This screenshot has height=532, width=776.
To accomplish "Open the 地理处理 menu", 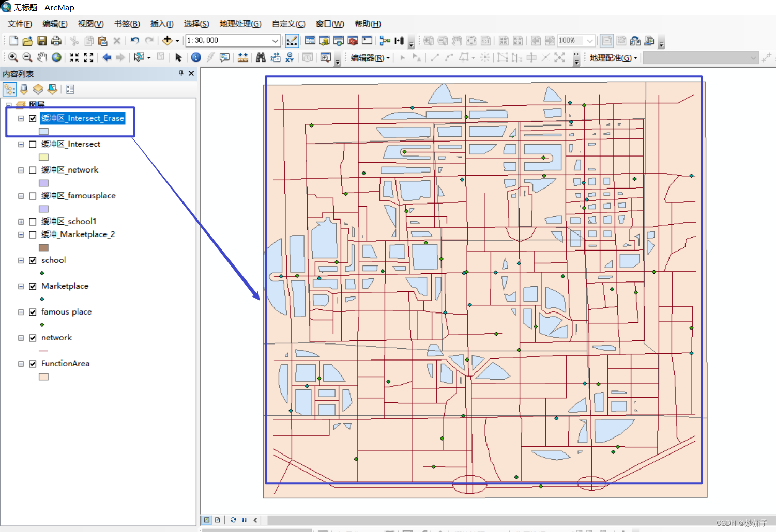I will 240,24.
